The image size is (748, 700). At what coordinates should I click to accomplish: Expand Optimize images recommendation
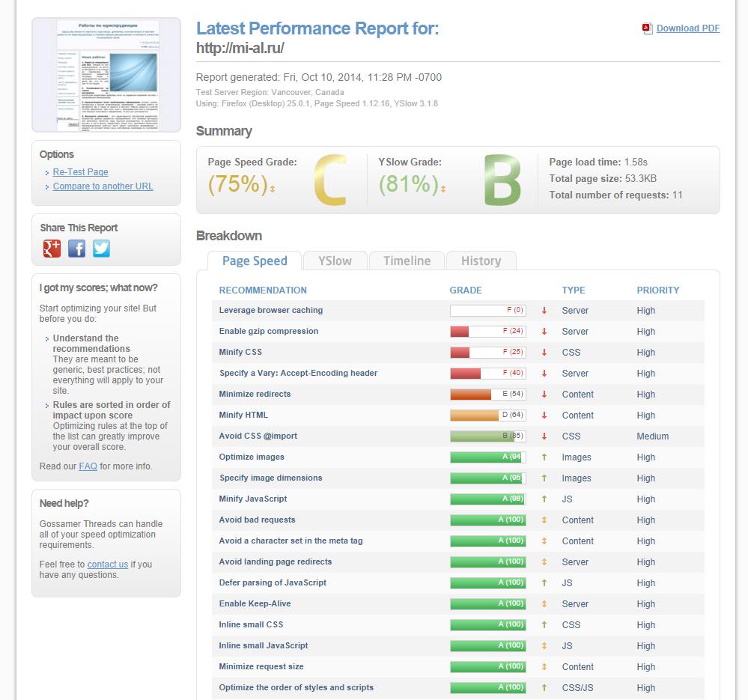tap(252, 457)
